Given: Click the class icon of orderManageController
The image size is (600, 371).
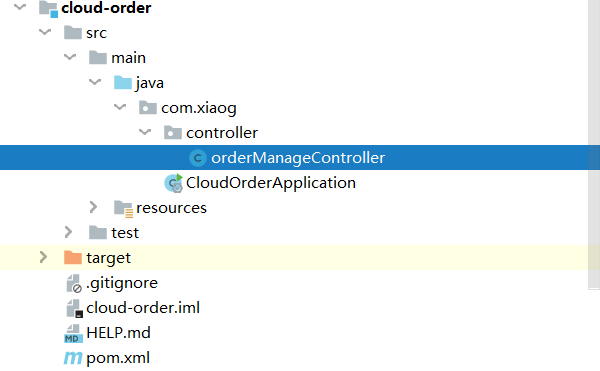Looking at the screenshot, I should 198,158.
